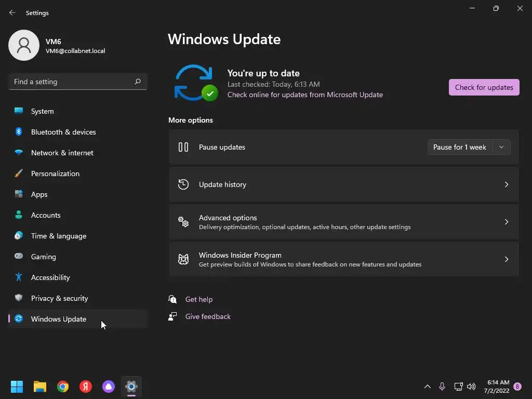Image resolution: width=532 pixels, height=399 pixels.
Task: Click the Accounts person icon in sidebar
Action: pyautogui.click(x=19, y=215)
